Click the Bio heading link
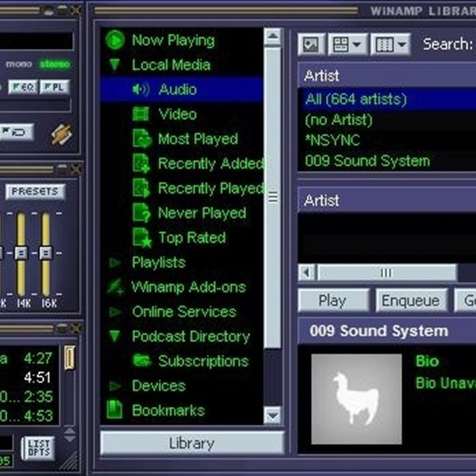 click(427, 361)
